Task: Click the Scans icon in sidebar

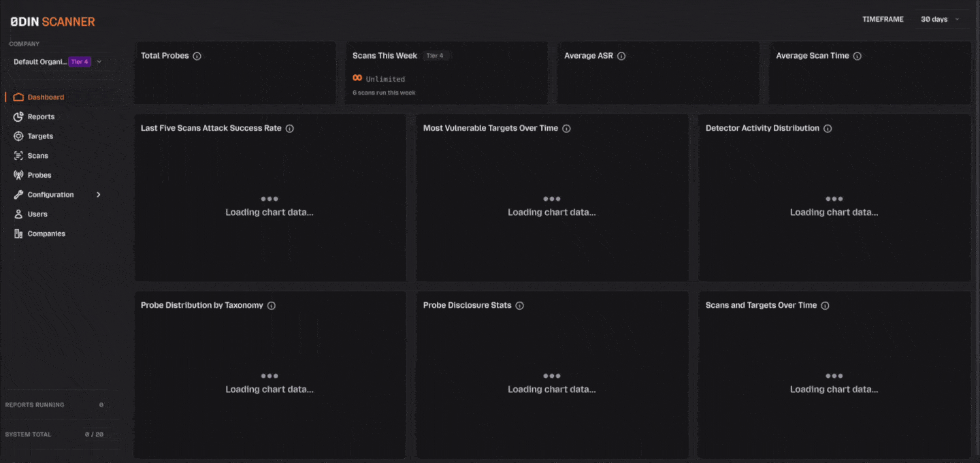Action: click(18, 156)
